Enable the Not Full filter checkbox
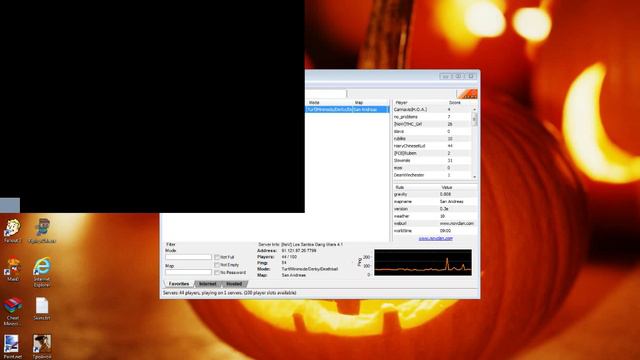 coord(217,258)
